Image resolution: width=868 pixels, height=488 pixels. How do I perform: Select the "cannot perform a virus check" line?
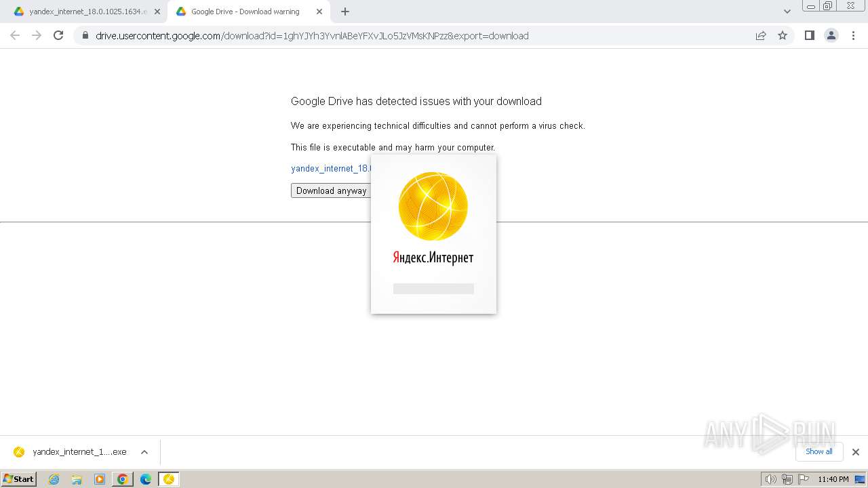pos(438,125)
